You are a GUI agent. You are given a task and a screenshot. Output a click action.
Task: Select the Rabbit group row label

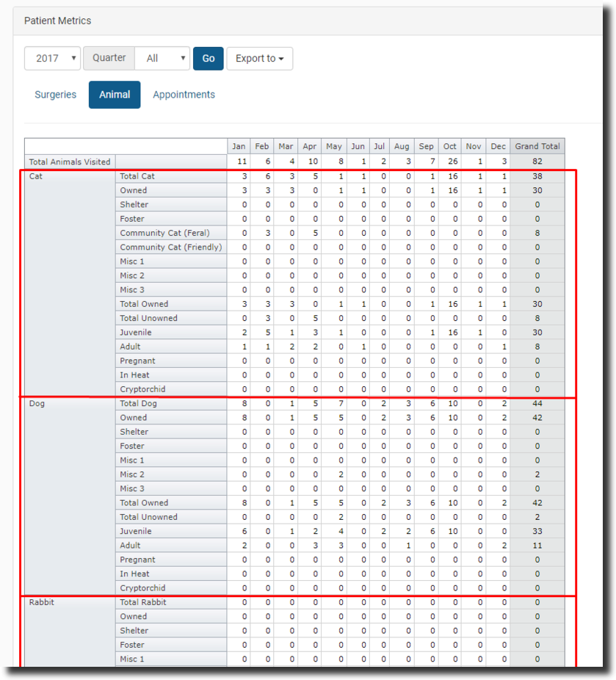click(x=41, y=602)
